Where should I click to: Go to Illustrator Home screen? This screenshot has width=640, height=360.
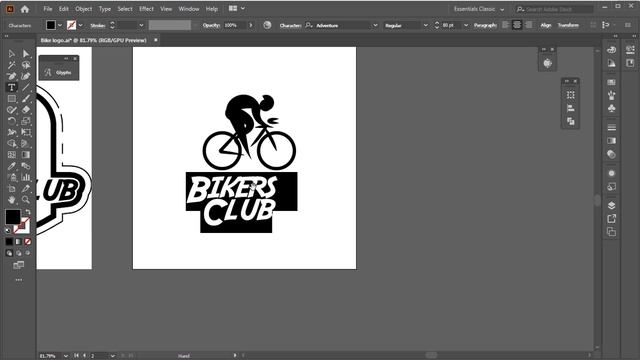[x=25, y=9]
